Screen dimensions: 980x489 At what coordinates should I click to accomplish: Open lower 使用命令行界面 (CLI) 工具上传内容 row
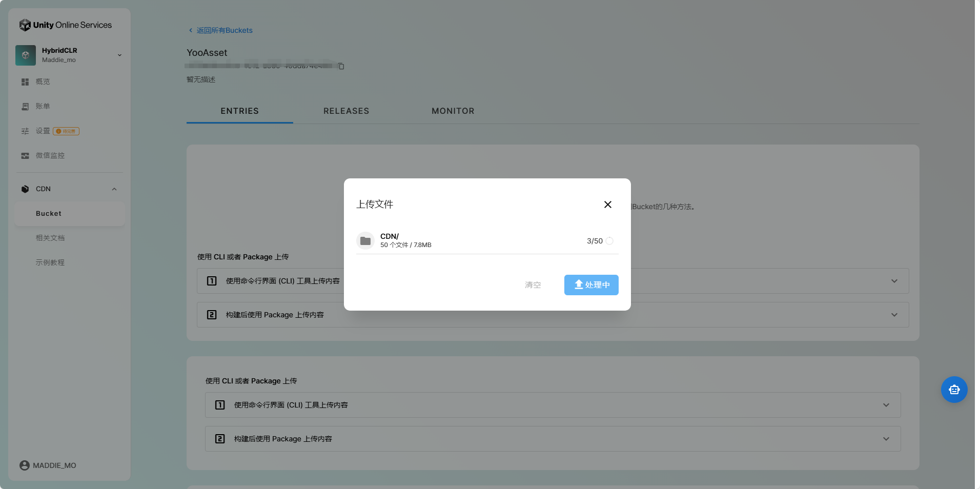(x=553, y=405)
